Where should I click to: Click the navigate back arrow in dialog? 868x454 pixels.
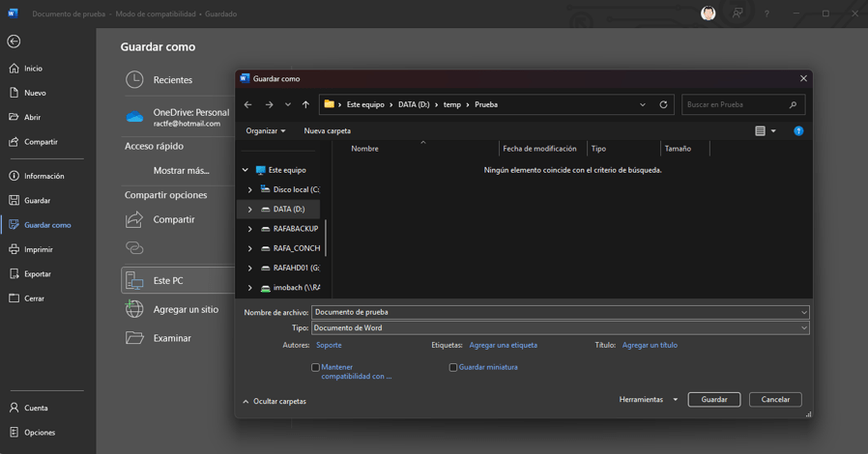pos(247,104)
